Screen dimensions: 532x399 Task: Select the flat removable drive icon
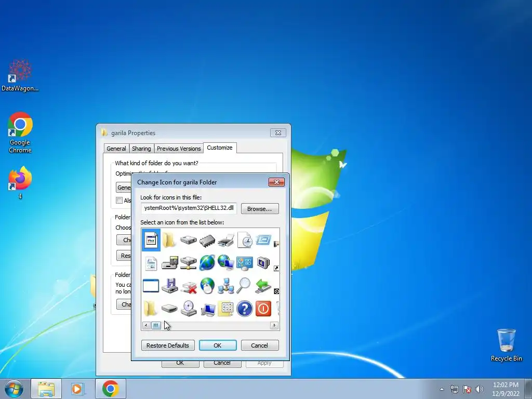pos(170,309)
